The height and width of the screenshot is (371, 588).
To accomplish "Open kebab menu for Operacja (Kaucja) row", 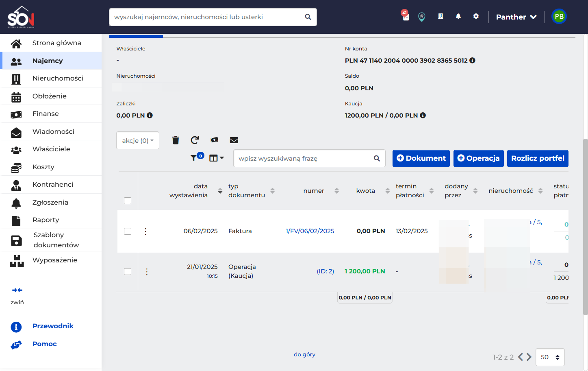I will coord(147,272).
